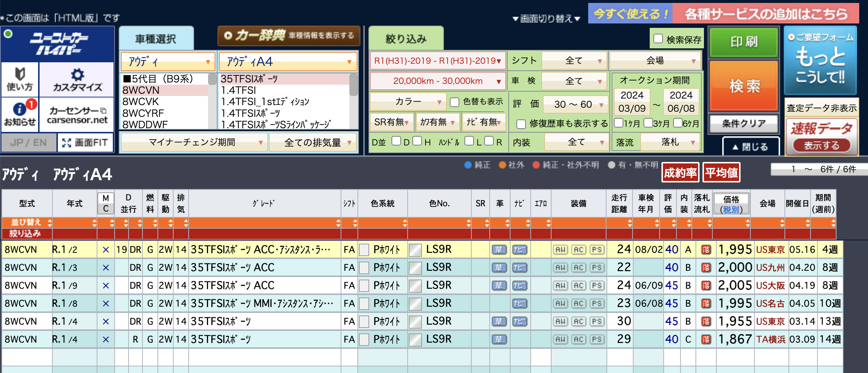The width and height of the screenshot is (868, 373).
Task: Click the 条件クリア button
Action: pyautogui.click(x=744, y=124)
